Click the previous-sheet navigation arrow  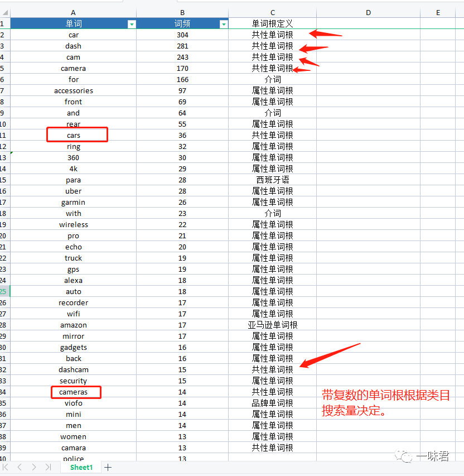tap(19, 468)
